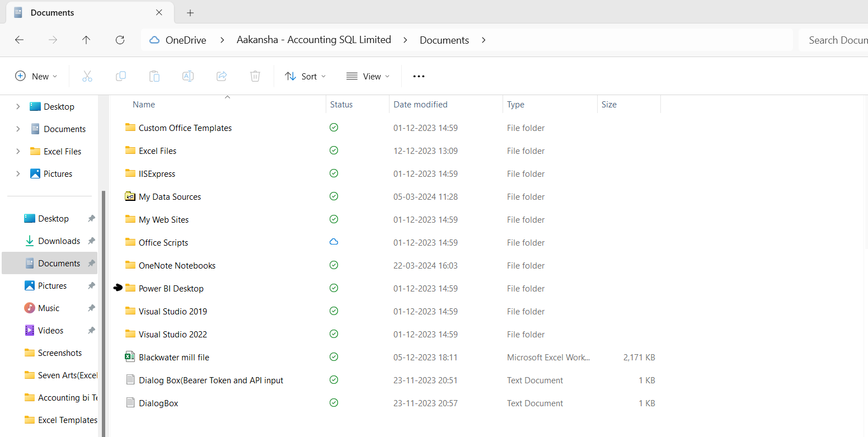The width and height of the screenshot is (868, 437).
Task: Click the Microsoft Excel Work... type cell
Action: (548, 357)
